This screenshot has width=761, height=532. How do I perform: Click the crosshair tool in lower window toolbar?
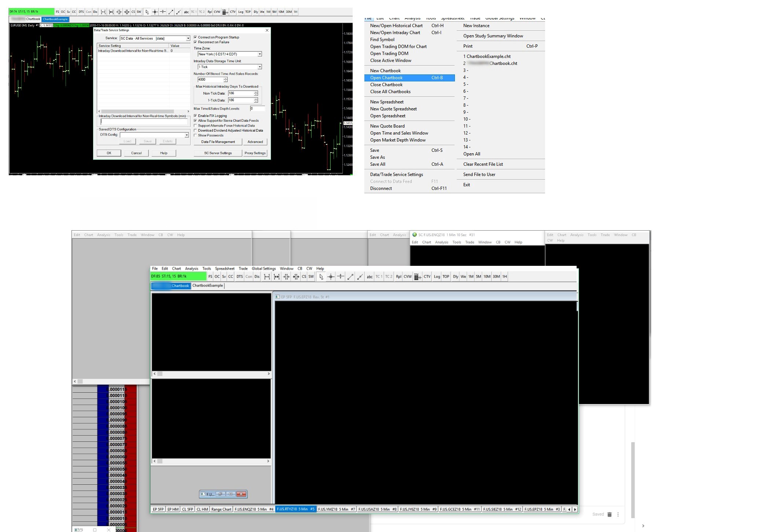tap(331, 277)
